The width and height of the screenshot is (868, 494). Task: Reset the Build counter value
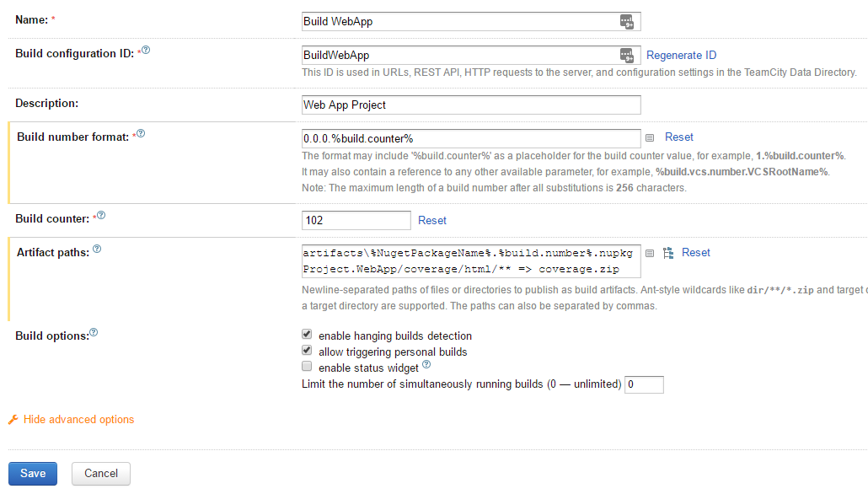coord(432,220)
